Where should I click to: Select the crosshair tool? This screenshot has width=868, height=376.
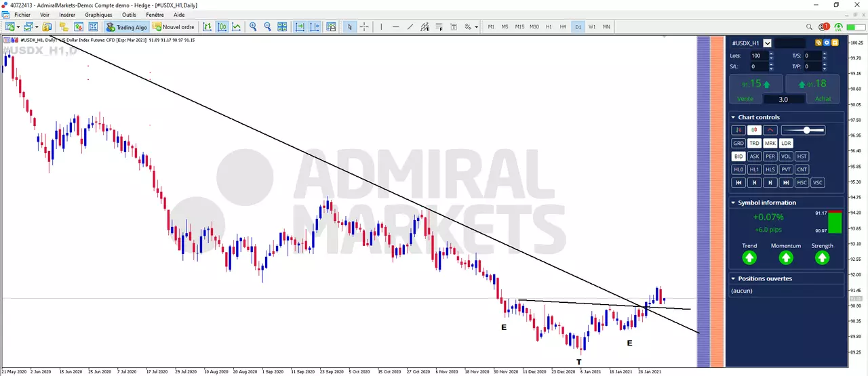tap(364, 27)
